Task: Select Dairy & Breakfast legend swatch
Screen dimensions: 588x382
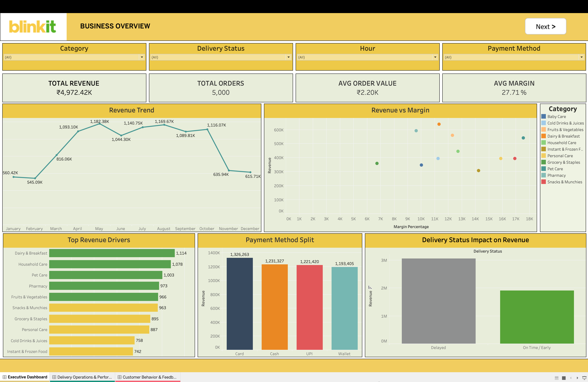Action: coord(544,136)
